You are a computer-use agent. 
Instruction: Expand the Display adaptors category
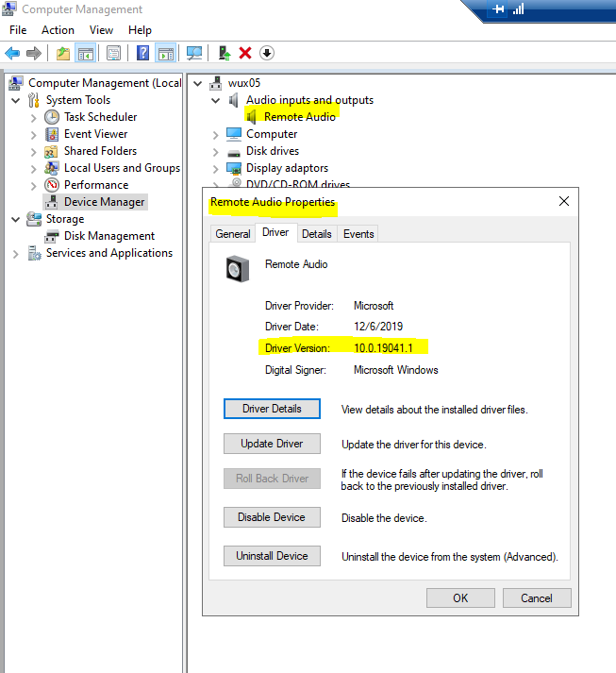pos(215,169)
